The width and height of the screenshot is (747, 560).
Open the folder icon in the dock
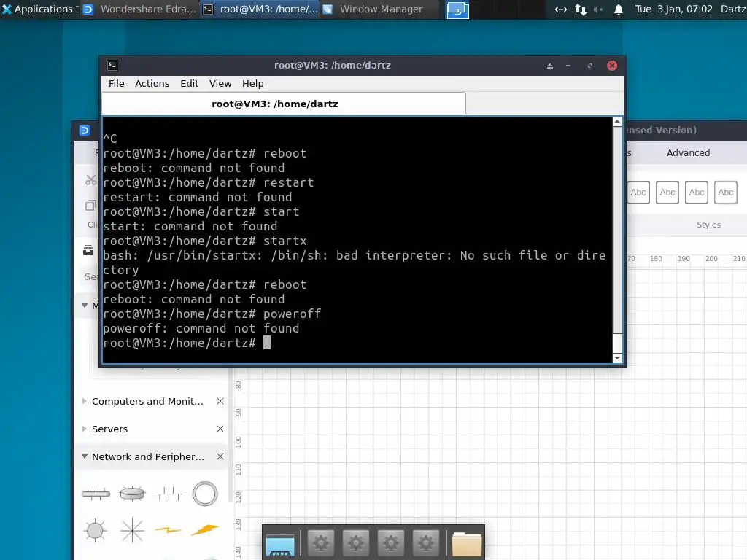click(x=466, y=543)
